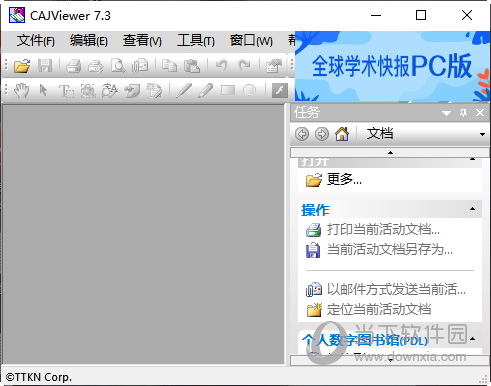This screenshot has height=386, width=491.
Task: Open the 工具(T) menu
Action: 196,41
